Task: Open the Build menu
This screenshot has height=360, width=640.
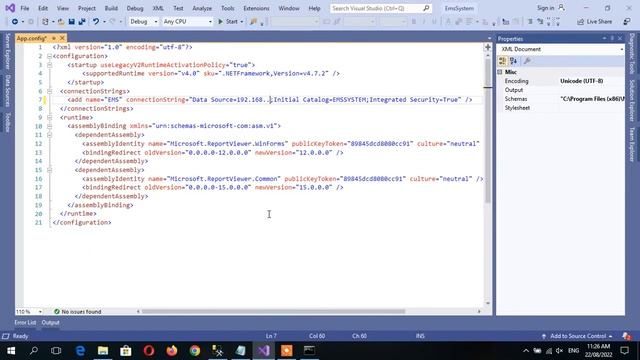Action: pyautogui.click(x=111, y=8)
